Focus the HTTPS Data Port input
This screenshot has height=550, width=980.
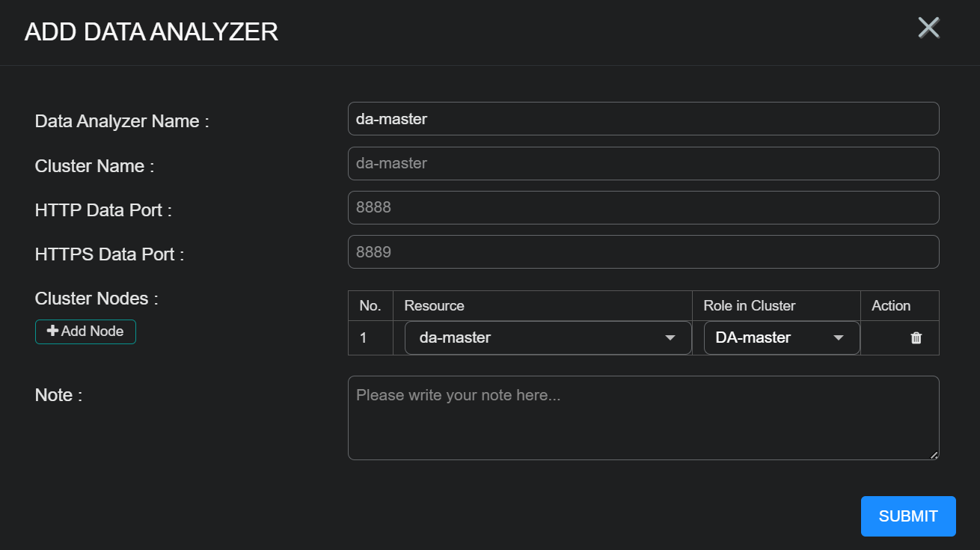click(643, 252)
